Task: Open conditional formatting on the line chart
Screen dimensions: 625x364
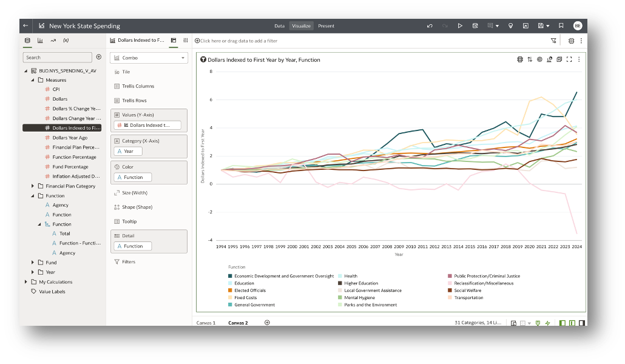Action: (x=520, y=59)
